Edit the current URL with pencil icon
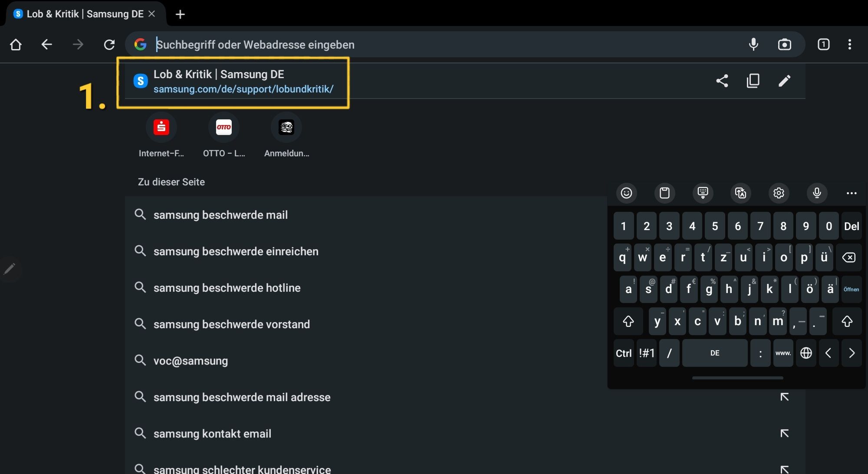Image resolution: width=868 pixels, height=474 pixels. 785,81
